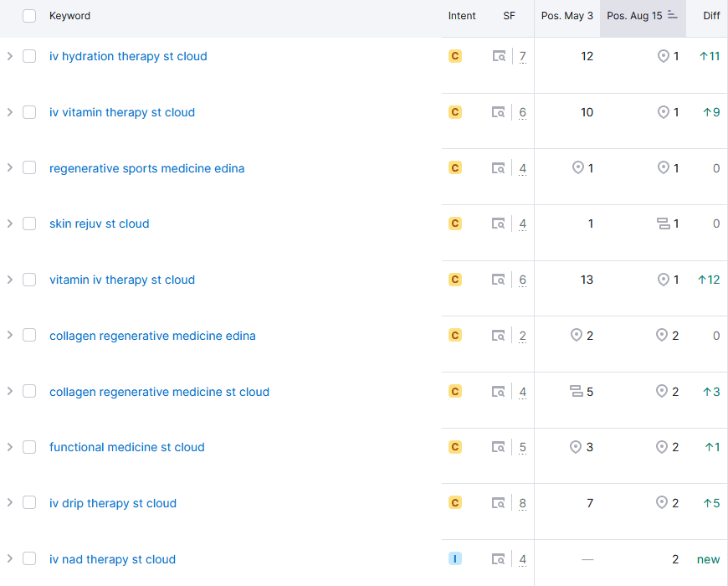Sort by Pos. May 3 column header
Screen dimensions: 728x586
[x=567, y=16]
